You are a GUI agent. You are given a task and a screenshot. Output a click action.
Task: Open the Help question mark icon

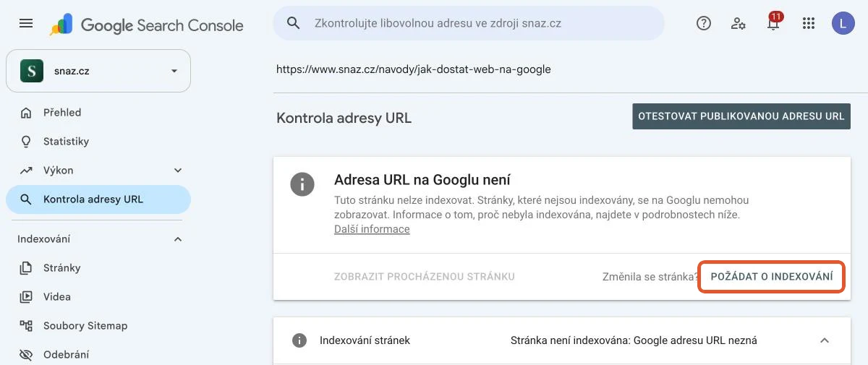point(704,23)
